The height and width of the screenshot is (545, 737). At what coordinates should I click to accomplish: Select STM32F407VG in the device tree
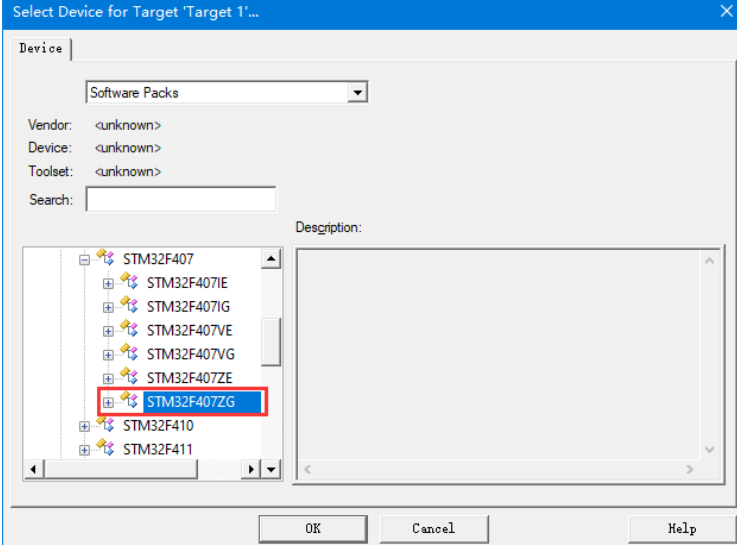pos(190,354)
